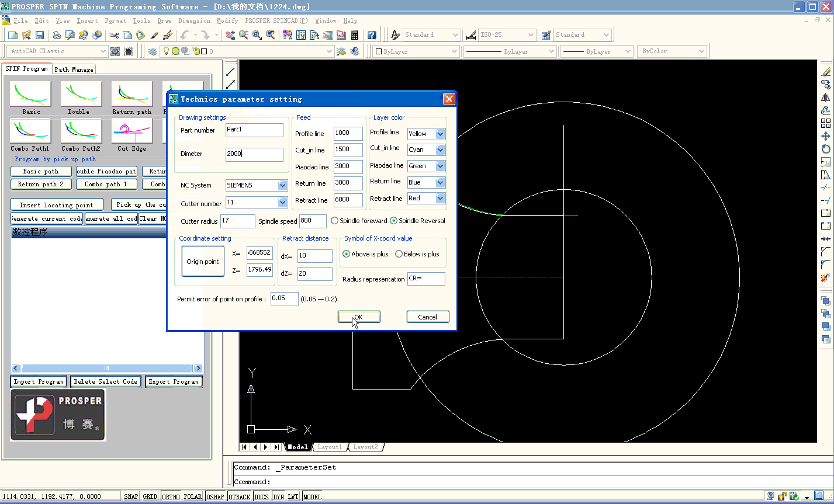834x504 pixels.
Task: Select the Rotate tool in Modify toolbar
Action: coord(826,149)
